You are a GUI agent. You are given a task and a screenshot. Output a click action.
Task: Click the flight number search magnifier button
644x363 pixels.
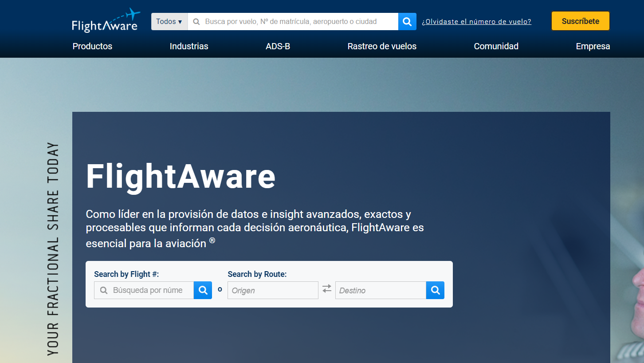[x=203, y=290]
